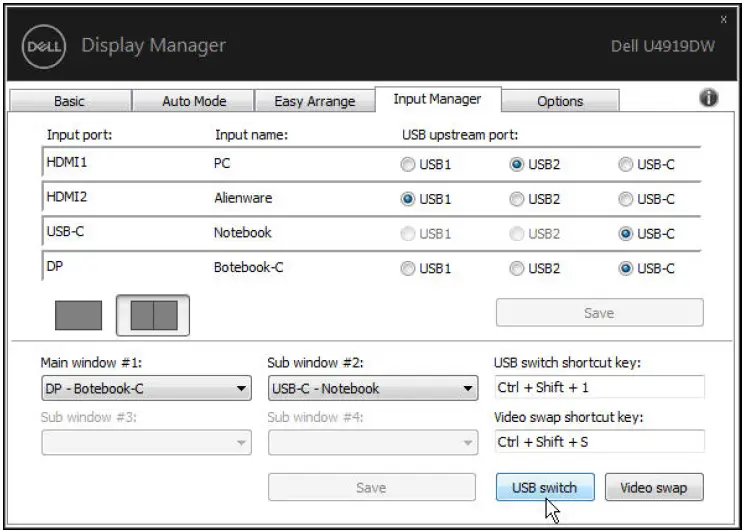Click the HDMI2 input port cell
This screenshot has height=531, width=745.
[67, 197]
